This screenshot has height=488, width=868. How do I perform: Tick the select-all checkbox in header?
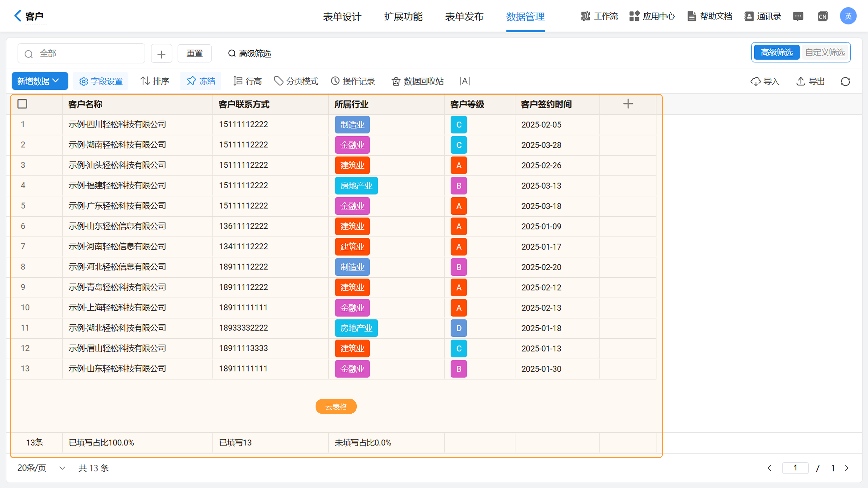point(22,104)
